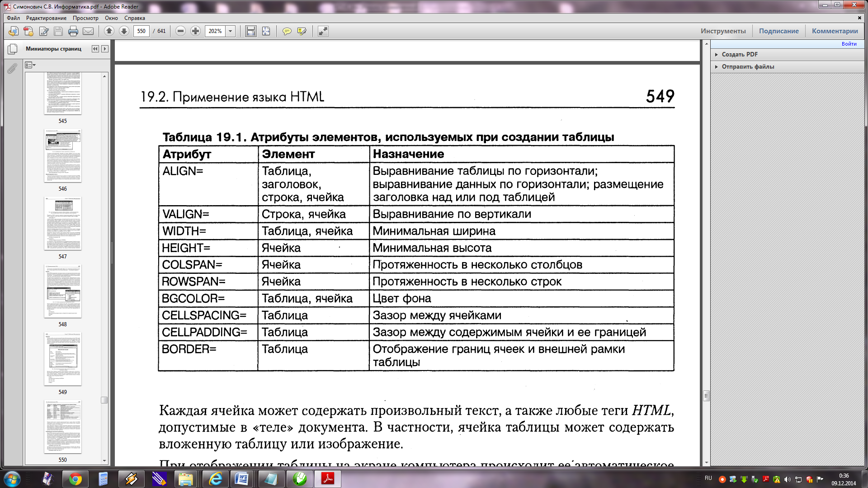Click the thumbnails panel scrollbar handle
Screen dimensions: 868x488
[104, 400]
